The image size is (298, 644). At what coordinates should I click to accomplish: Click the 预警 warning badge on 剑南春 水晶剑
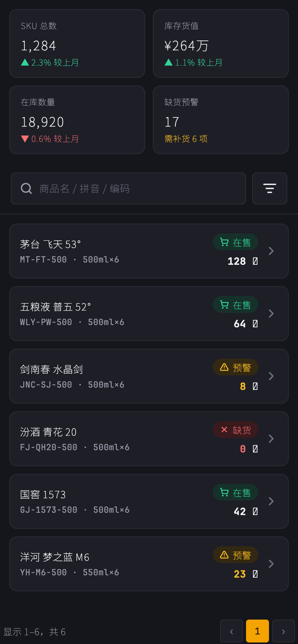235,367
